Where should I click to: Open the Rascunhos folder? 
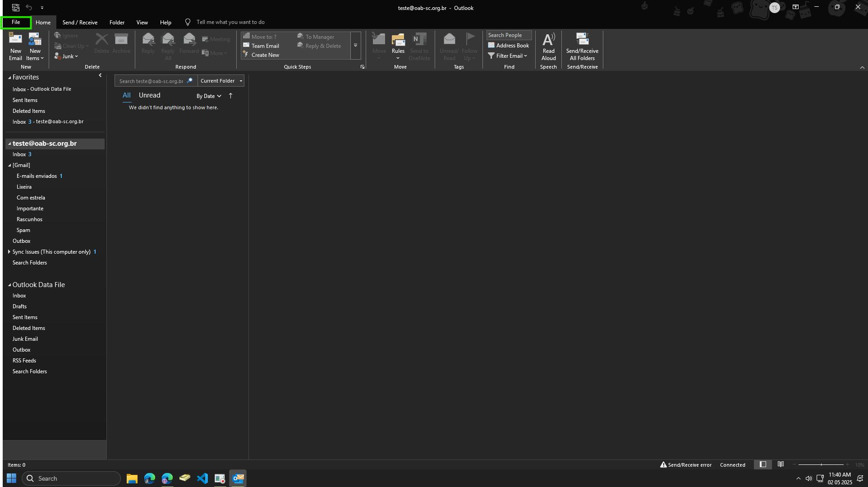[x=29, y=219]
